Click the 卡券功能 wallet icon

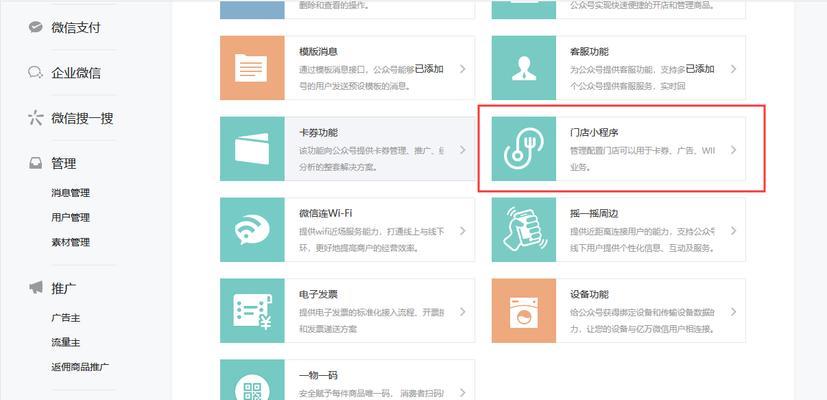[x=252, y=149]
